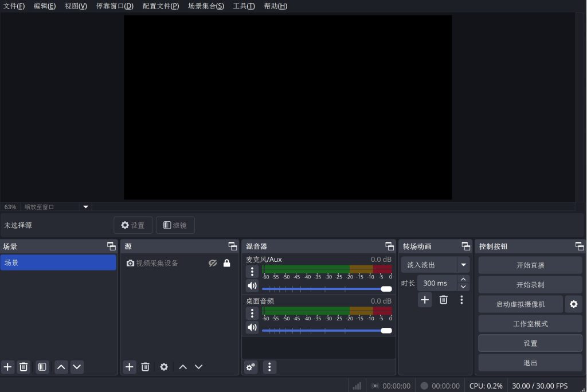Undock the 混音器 panel
The height and width of the screenshot is (392, 587).
pyautogui.click(x=389, y=246)
